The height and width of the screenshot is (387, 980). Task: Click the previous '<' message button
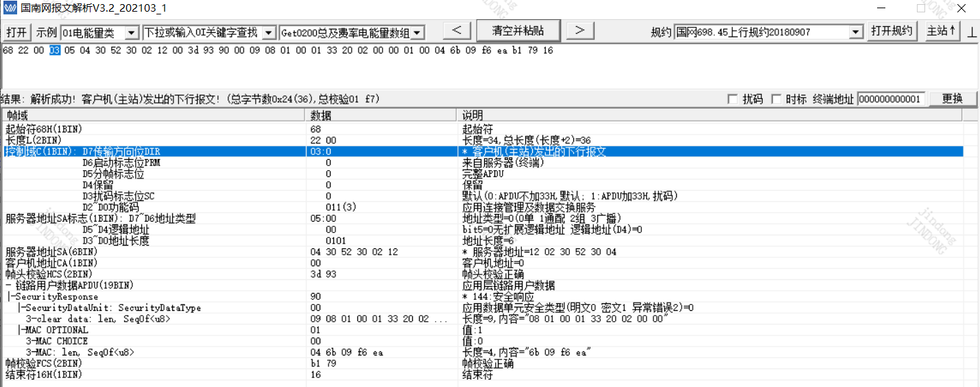point(457,31)
